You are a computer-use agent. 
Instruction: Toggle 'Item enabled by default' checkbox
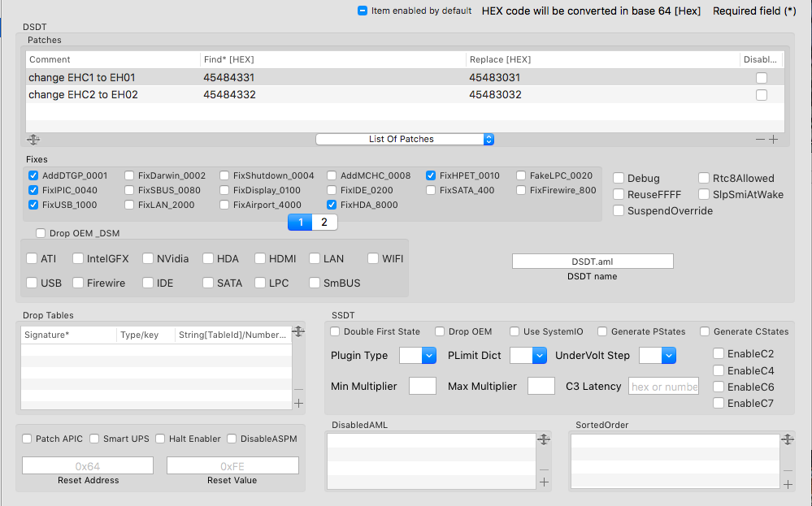(x=363, y=11)
